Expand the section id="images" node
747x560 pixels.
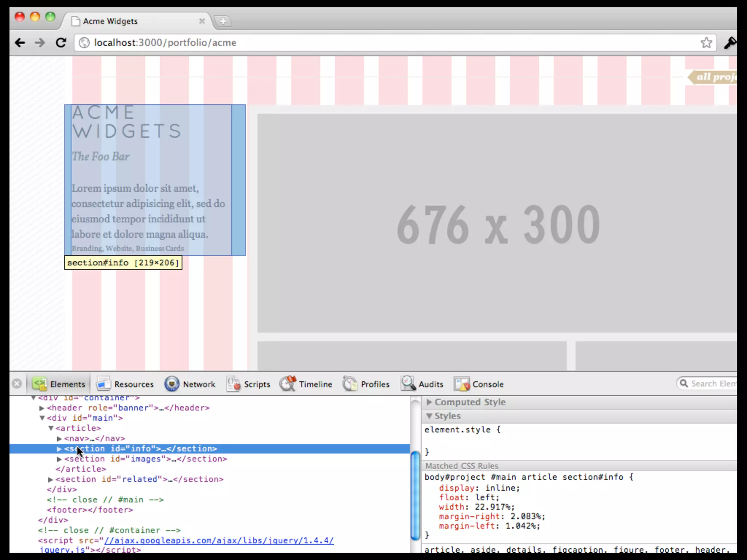tap(59, 459)
